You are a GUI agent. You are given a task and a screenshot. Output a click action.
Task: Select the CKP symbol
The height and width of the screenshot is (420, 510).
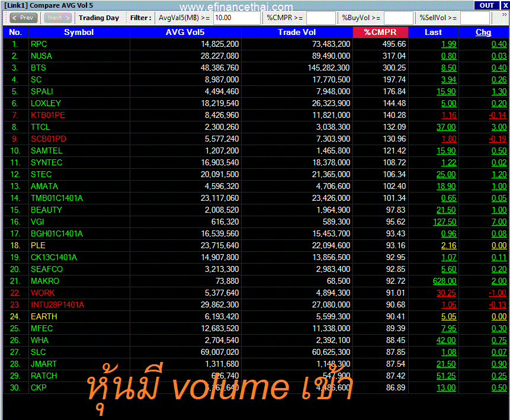coord(39,388)
